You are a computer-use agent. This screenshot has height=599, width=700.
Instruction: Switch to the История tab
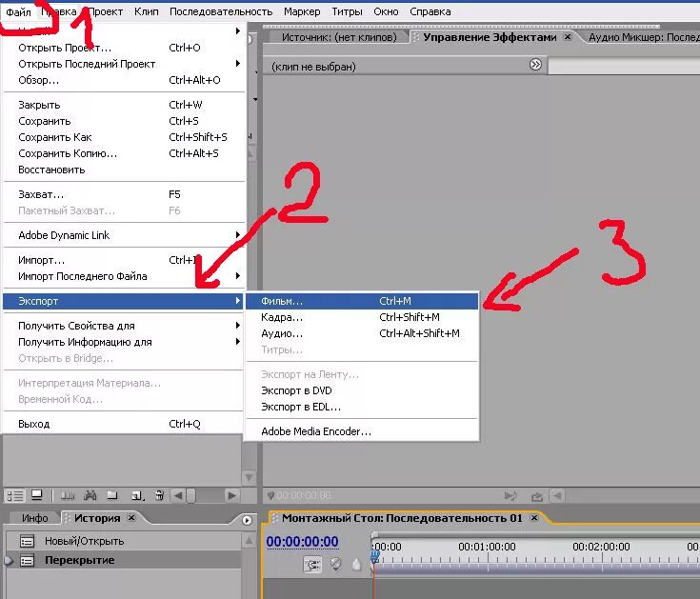click(97, 518)
